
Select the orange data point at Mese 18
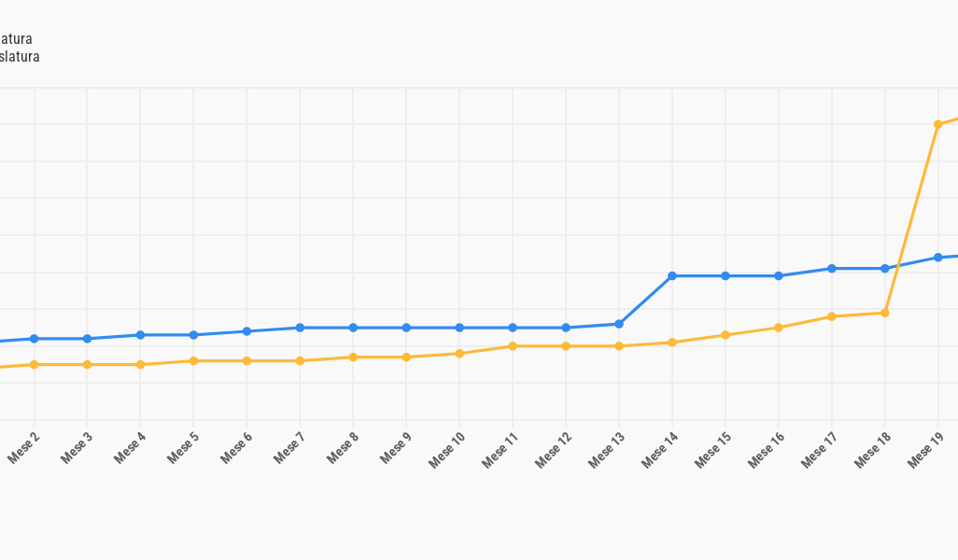(885, 313)
